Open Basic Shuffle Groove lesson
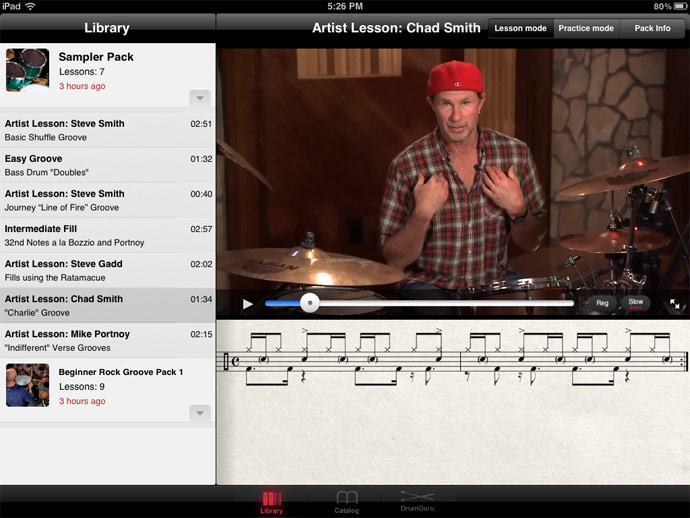The image size is (690, 518). pyautogui.click(x=108, y=130)
